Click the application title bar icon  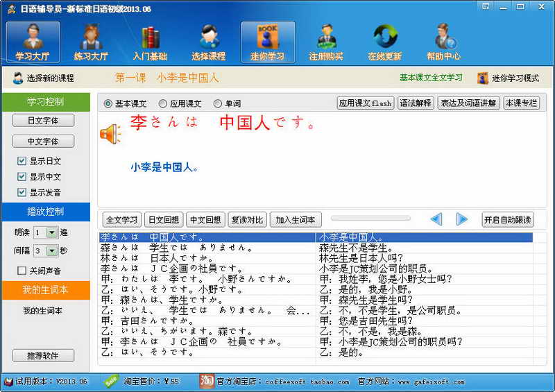[11, 9]
